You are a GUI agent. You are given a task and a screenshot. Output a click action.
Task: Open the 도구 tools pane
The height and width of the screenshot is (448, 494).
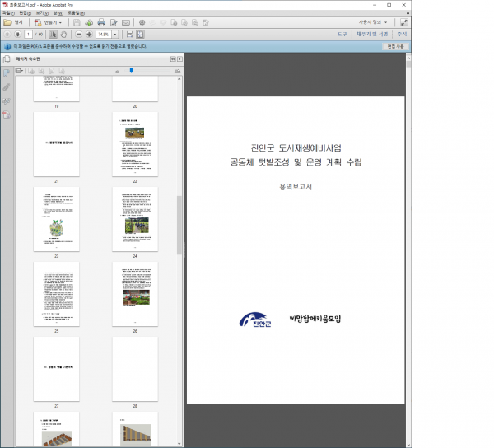point(342,35)
